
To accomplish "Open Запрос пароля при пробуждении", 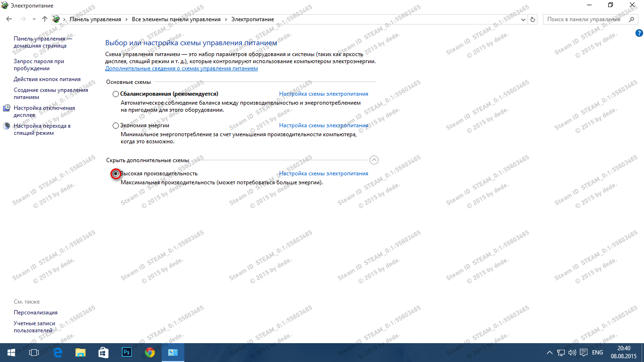I will pyautogui.click(x=39, y=65).
